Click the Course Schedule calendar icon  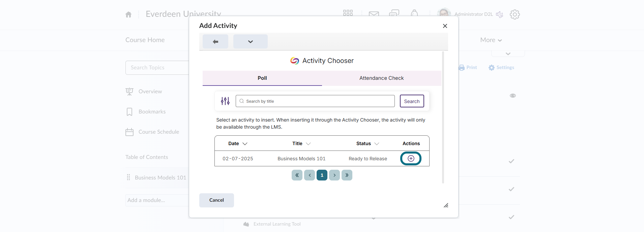pos(129,132)
